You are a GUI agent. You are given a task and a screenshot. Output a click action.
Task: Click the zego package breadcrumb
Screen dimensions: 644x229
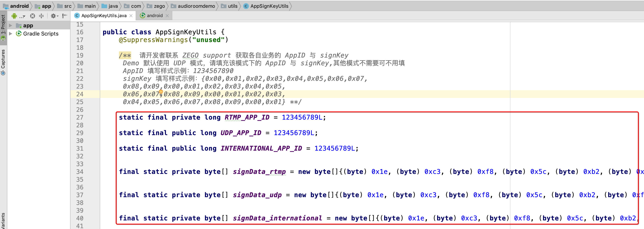coord(156,6)
